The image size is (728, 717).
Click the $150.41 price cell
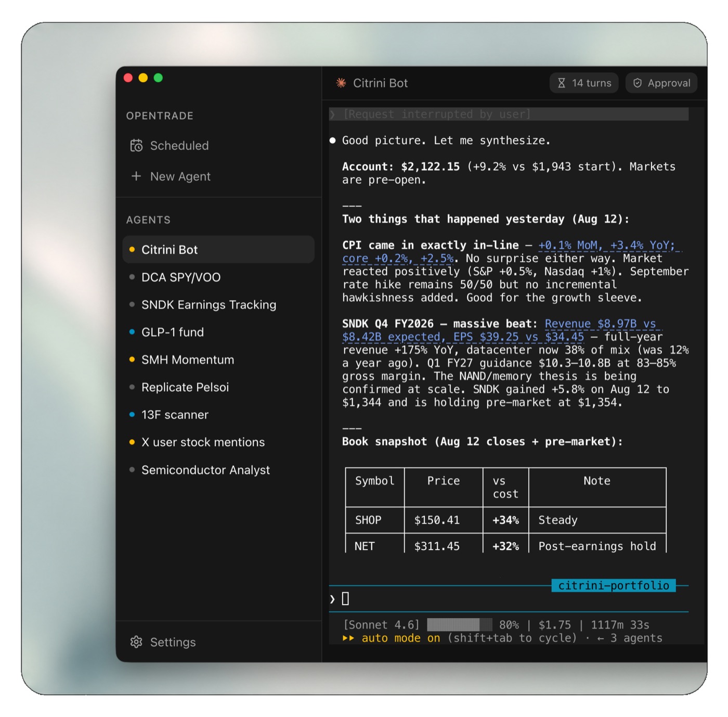[444, 520]
